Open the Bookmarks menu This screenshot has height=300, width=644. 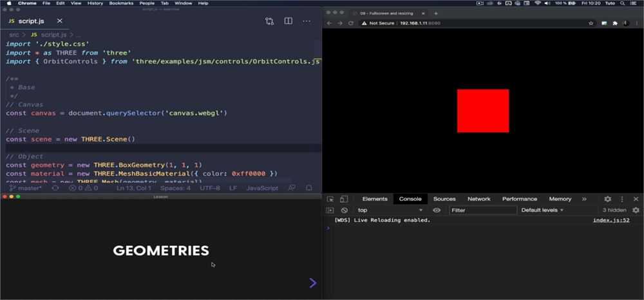click(x=121, y=3)
